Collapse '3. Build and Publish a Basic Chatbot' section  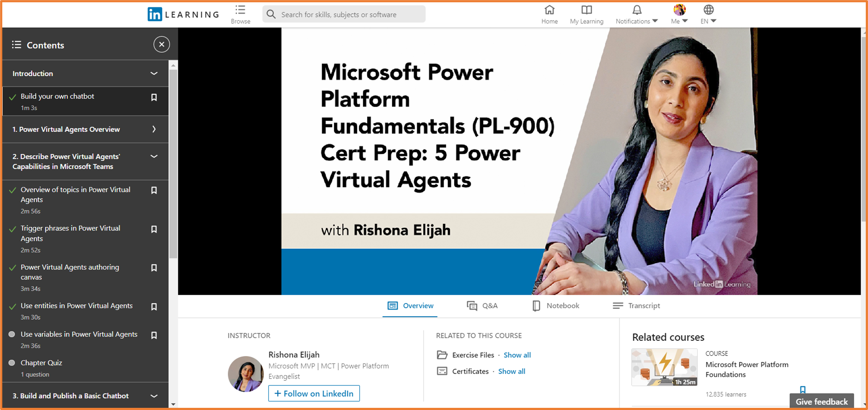click(154, 396)
